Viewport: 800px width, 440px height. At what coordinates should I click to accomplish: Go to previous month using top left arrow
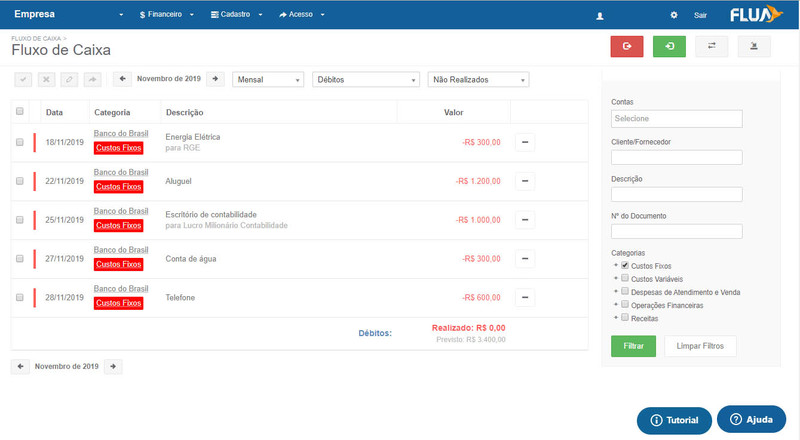click(121, 79)
